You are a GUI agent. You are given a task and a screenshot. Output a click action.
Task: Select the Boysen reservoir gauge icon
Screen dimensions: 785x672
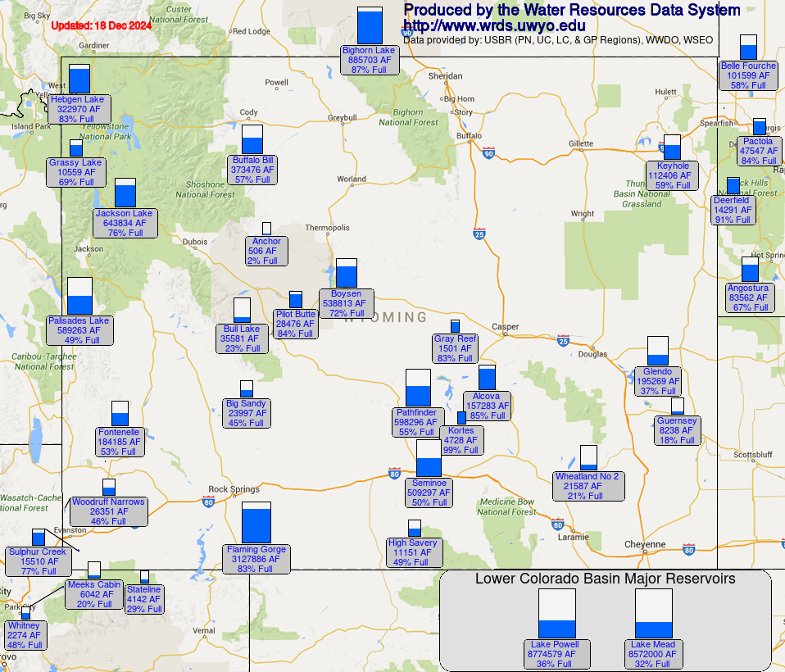click(x=345, y=271)
